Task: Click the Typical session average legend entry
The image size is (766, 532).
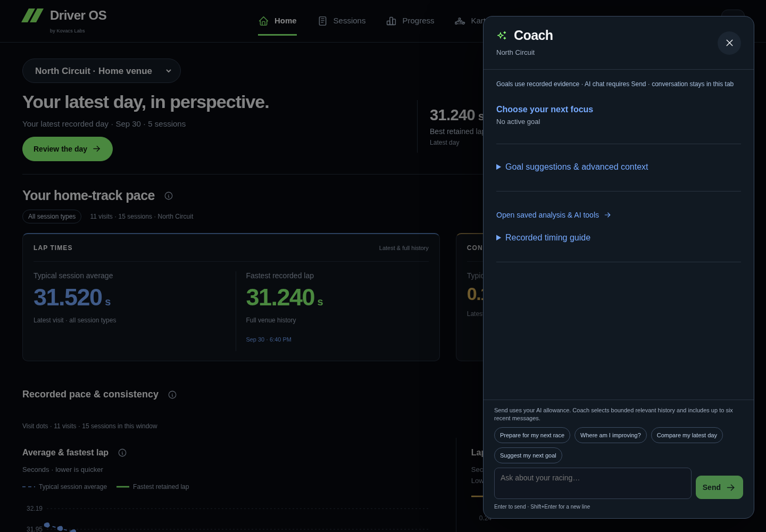Action: click(64, 487)
